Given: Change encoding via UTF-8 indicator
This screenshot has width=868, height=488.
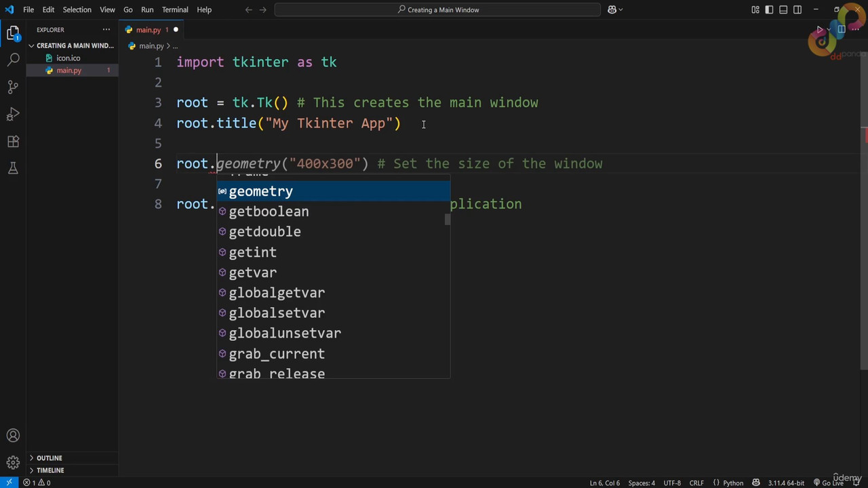Looking at the screenshot, I should 672,483.
